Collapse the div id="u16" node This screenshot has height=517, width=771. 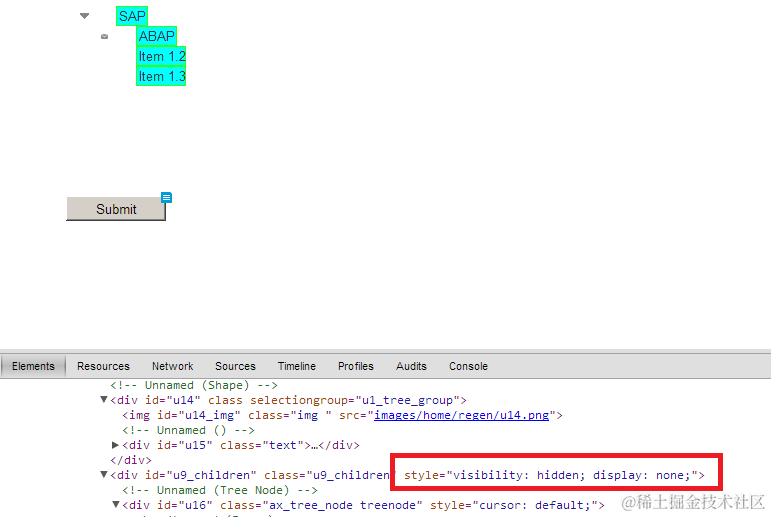[x=116, y=505]
